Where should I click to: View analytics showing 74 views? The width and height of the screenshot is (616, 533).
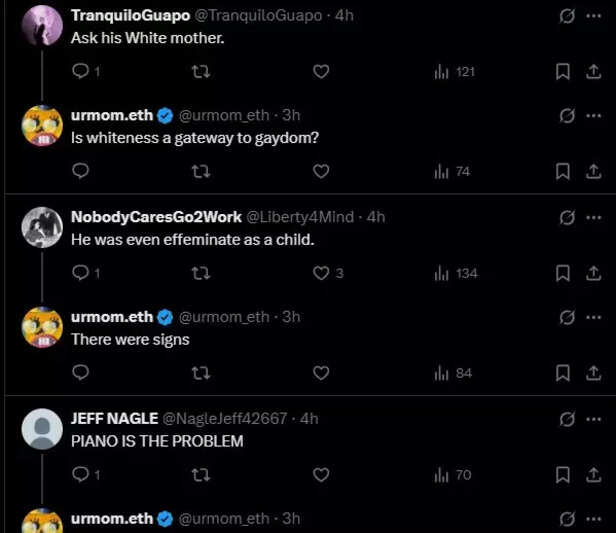click(x=453, y=171)
